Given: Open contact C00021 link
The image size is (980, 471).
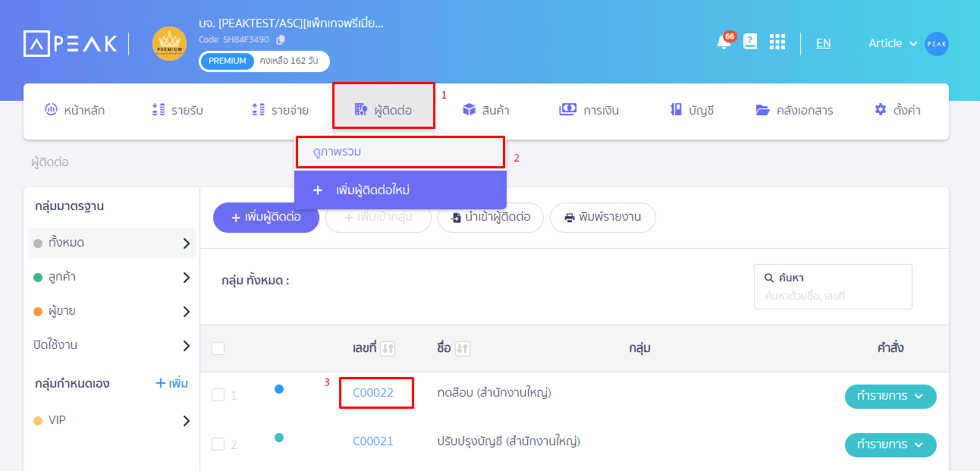Looking at the screenshot, I should coord(372,441).
